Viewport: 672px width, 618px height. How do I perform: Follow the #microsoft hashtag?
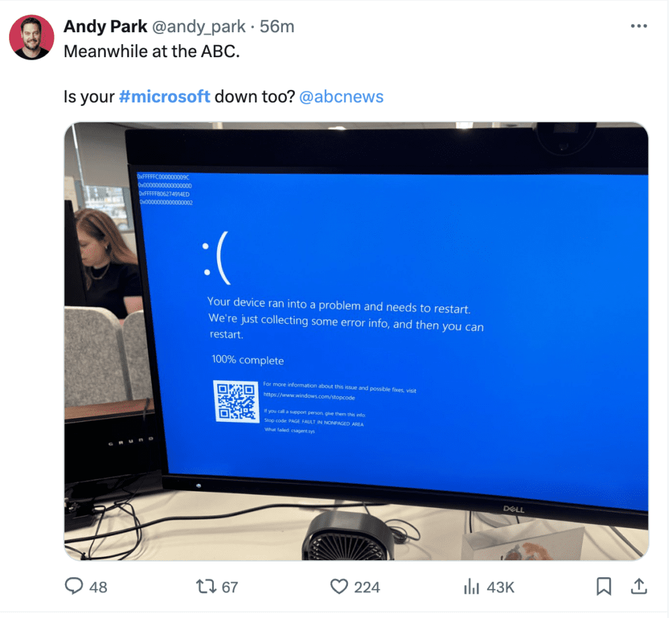point(165,97)
